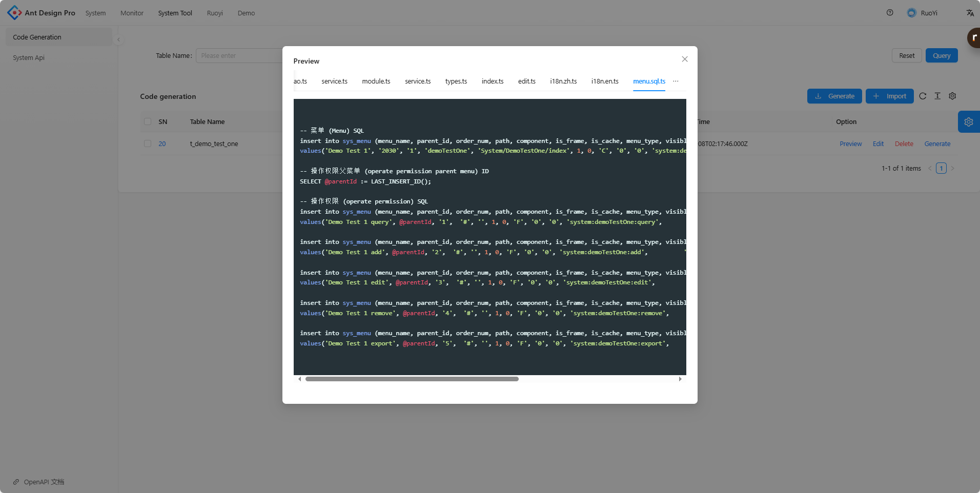
Task: Collapse the sidebar with the arrow handle
Action: [x=118, y=39]
